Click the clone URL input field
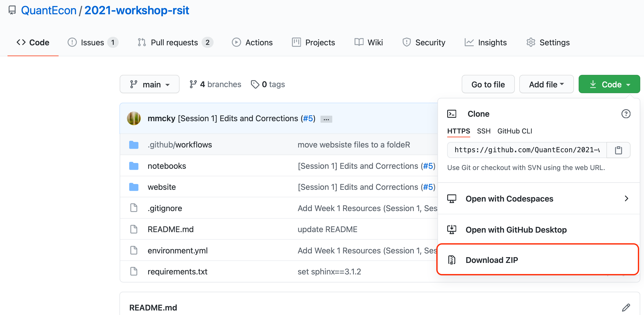644x315 pixels. point(527,150)
